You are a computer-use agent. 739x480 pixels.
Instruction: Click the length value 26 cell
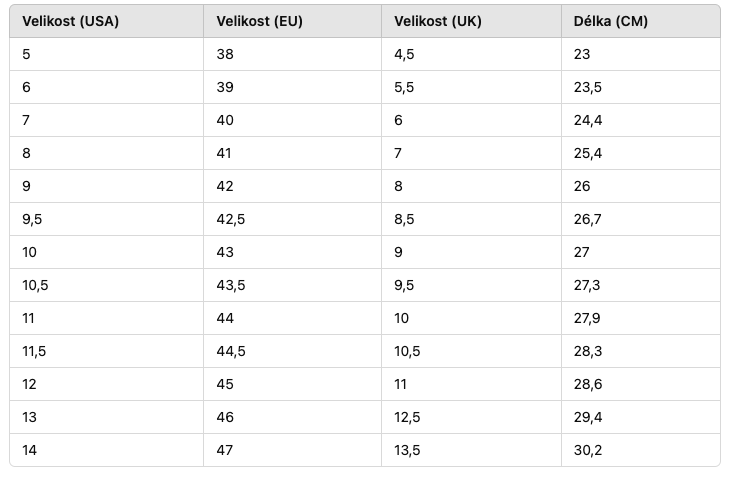pos(641,186)
